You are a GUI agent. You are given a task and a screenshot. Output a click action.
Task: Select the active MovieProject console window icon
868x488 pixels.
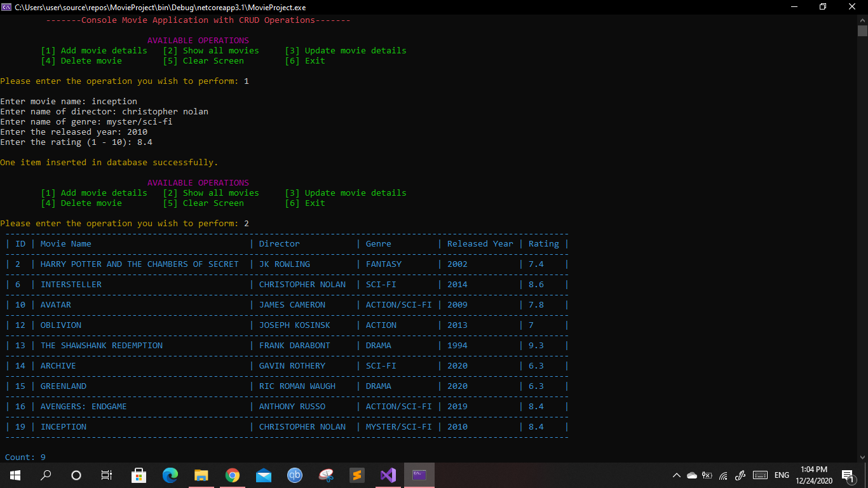pyautogui.click(x=419, y=475)
